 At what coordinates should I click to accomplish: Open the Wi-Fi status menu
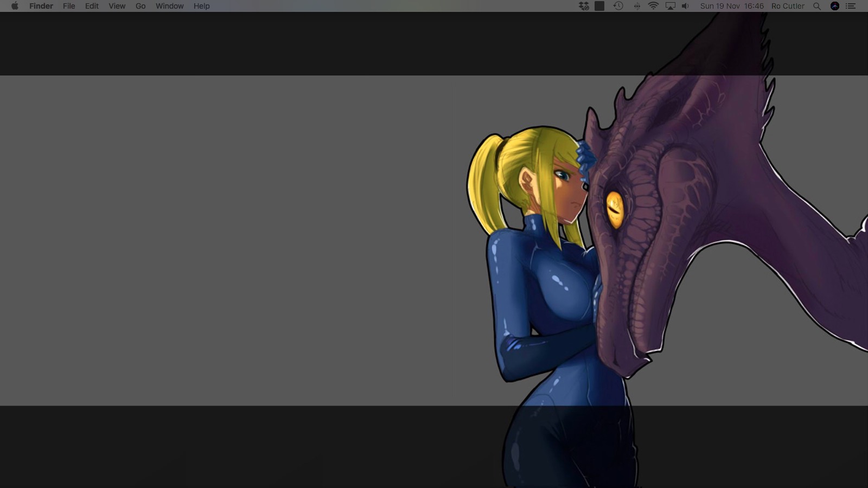(653, 6)
